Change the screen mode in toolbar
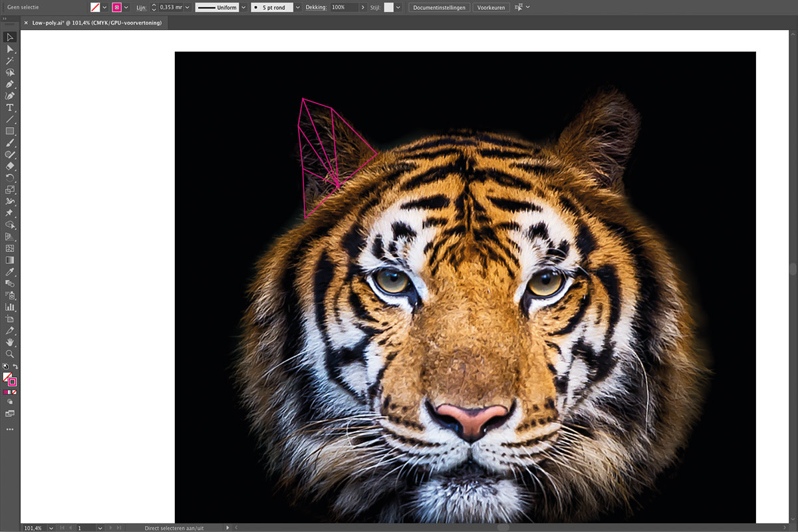Image resolution: width=798 pixels, height=532 pixels. click(x=10, y=414)
